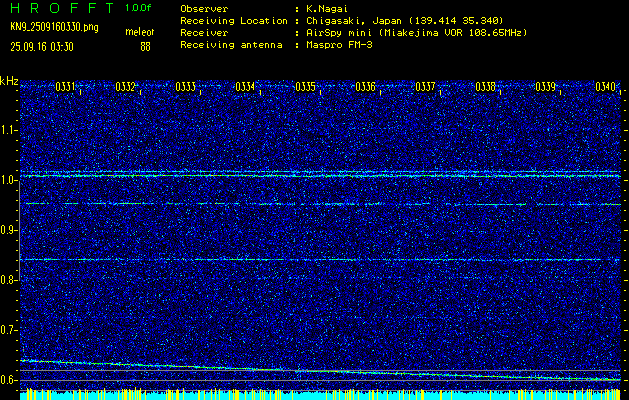Click the kHz axis unit label

pos(9,81)
